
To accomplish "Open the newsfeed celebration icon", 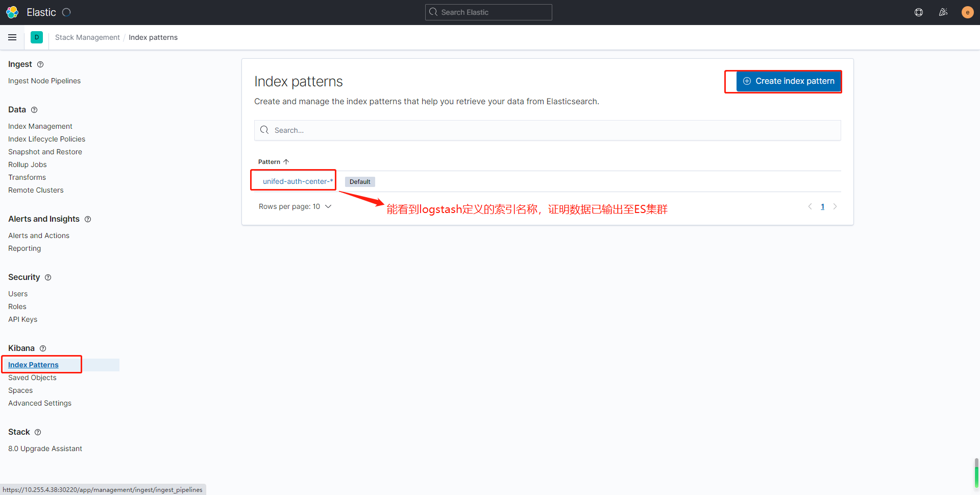I will [943, 12].
